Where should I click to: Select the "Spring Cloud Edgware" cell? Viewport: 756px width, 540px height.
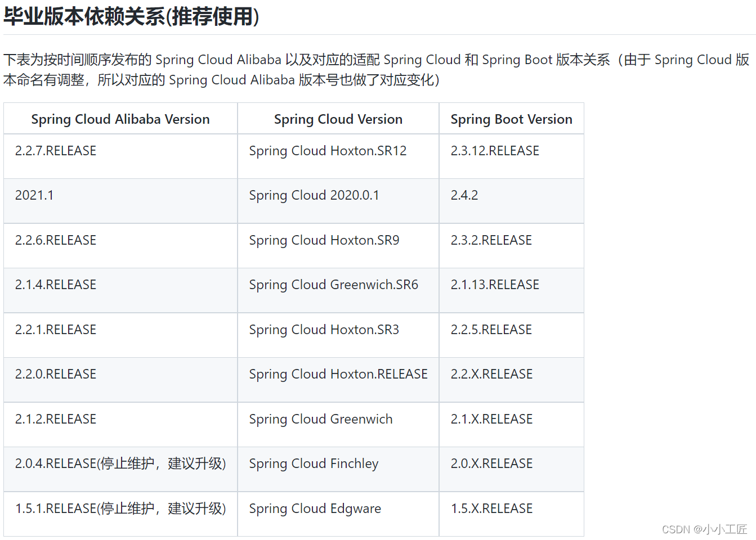point(338,514)
